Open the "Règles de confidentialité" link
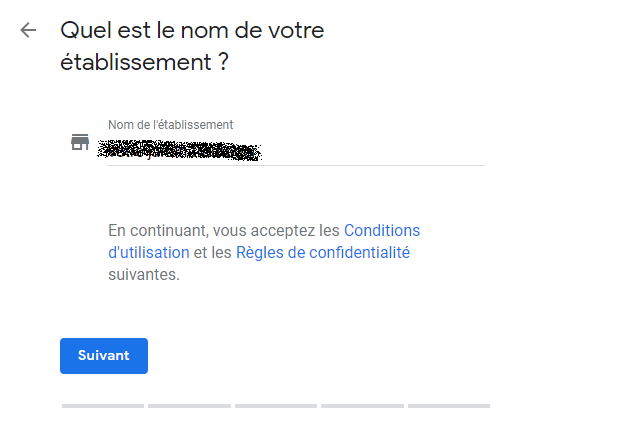 click(323, 252)
